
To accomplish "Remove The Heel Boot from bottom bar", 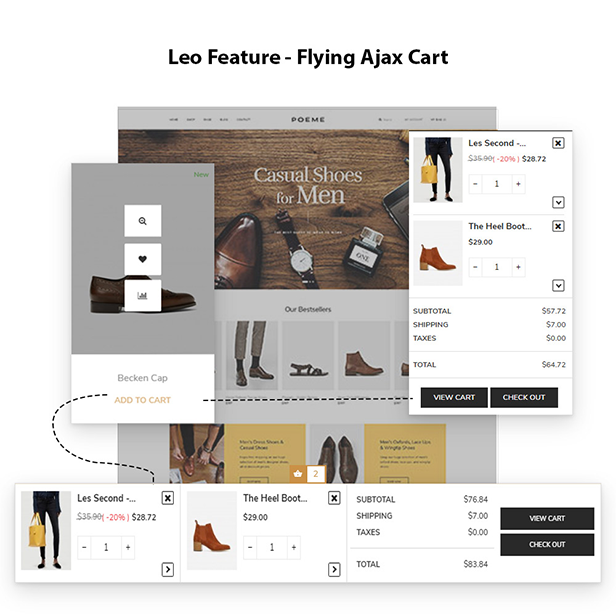I will pos(334,498).
